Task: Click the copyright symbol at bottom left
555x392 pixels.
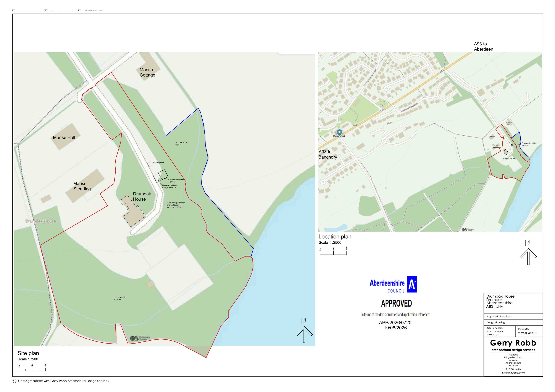Action: 14,381
